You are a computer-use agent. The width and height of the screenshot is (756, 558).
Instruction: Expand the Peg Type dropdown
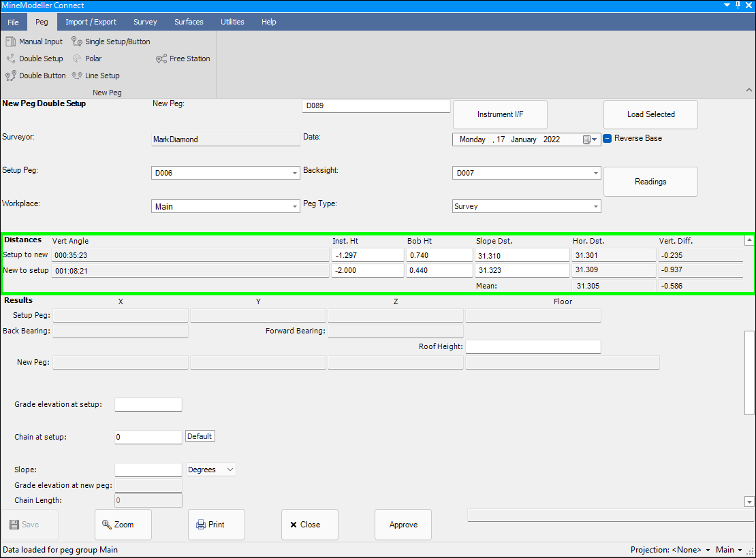click(x=596, y=206)
